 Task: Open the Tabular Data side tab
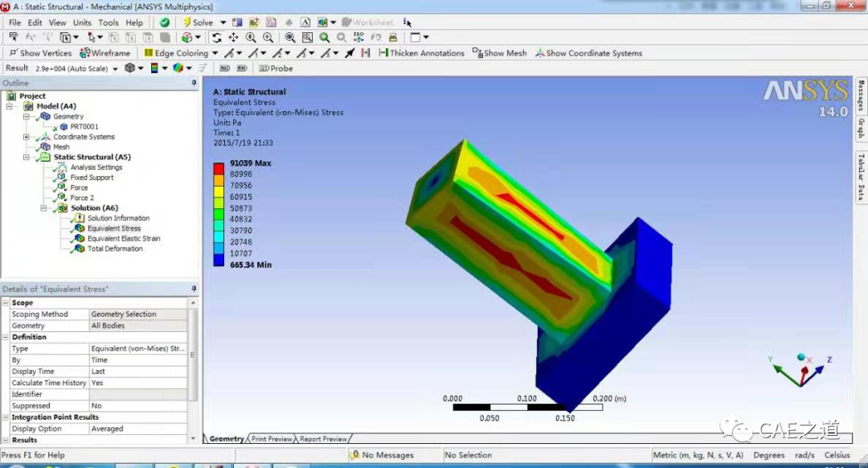pyautogui.click(x=862, y=177)
